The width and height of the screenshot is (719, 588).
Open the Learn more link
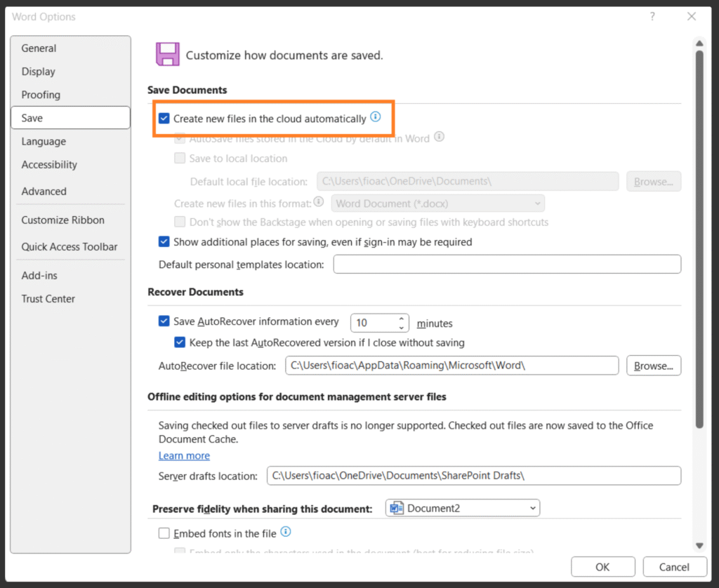tap(184, 456)
